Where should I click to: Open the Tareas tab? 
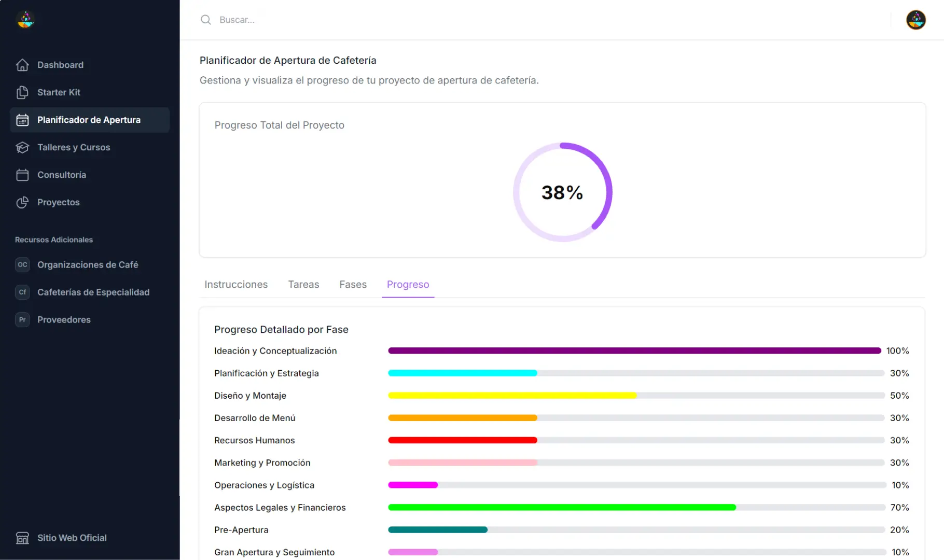click(x=303, y=284)
